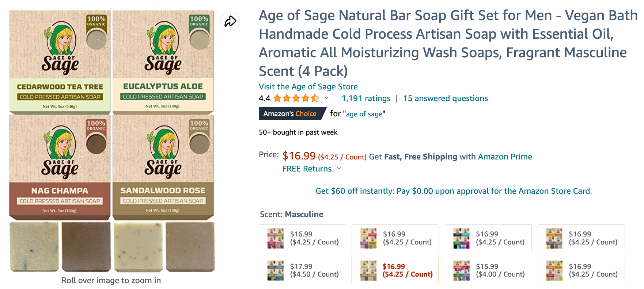This screenshot has width=644, height=289.
Task: Click the Cedarwood Tea Tree soap box
Action: click(60, 61)
